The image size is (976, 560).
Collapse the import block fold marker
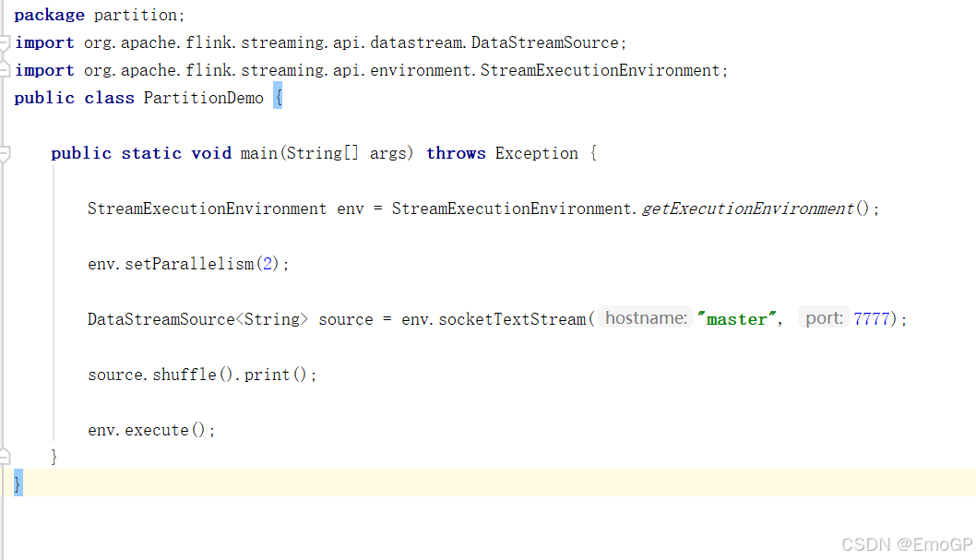click(x=5, y=43)
